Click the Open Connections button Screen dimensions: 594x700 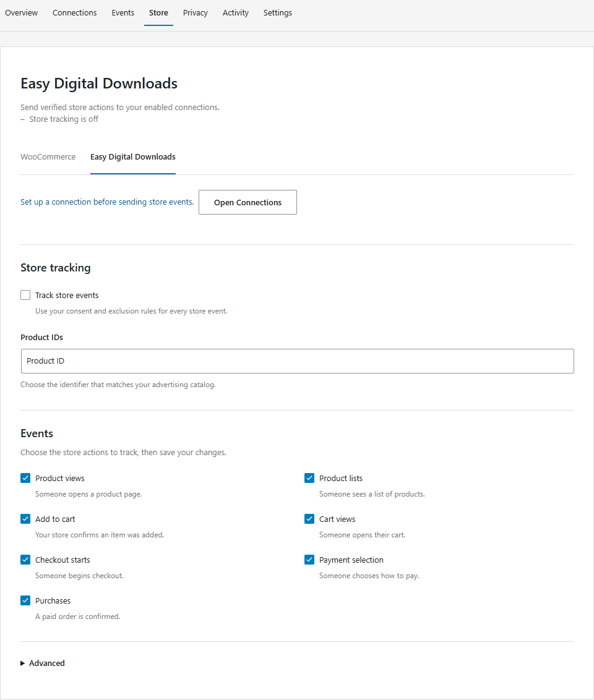pyautogui.click(x=247, y=202)
